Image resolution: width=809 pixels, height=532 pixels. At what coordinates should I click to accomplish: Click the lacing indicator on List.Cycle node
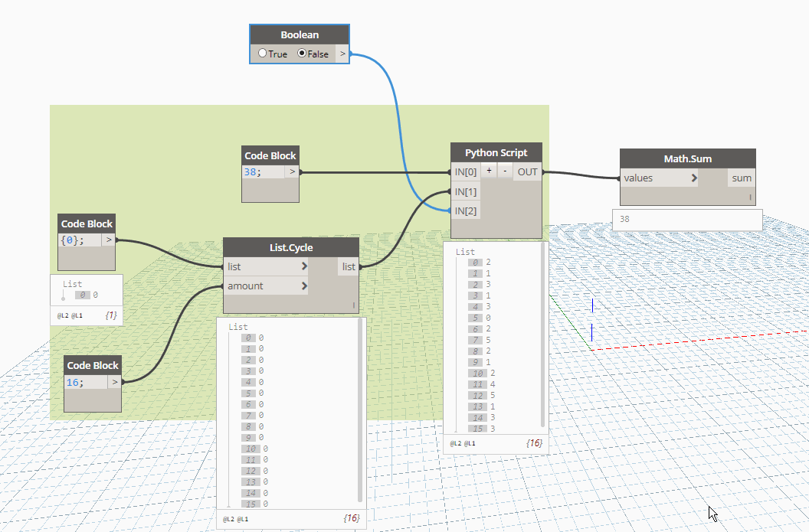point(353,305)
